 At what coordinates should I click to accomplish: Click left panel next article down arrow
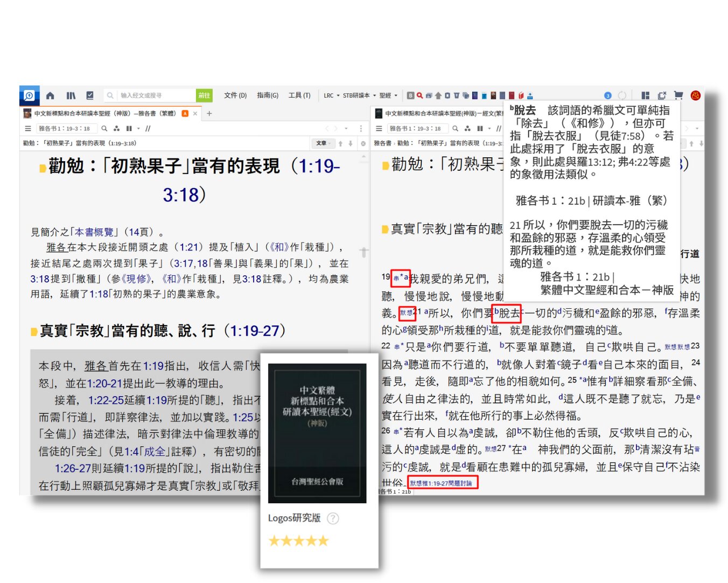pyautogui.click(x=351, y=143)
